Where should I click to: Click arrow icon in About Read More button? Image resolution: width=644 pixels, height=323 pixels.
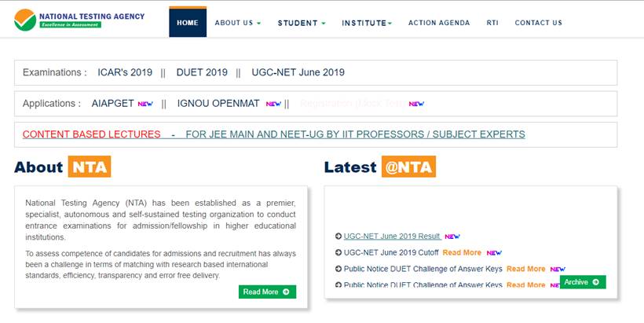286,292
